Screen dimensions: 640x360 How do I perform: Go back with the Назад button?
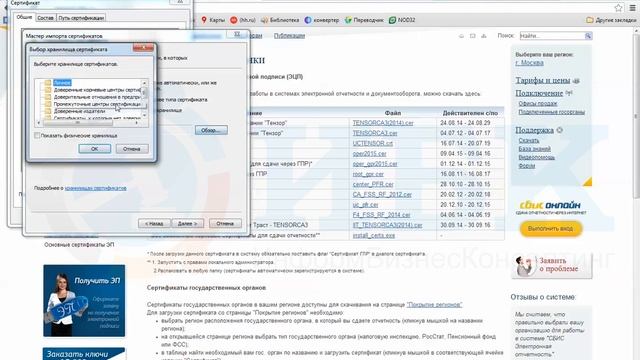point(154,223)
